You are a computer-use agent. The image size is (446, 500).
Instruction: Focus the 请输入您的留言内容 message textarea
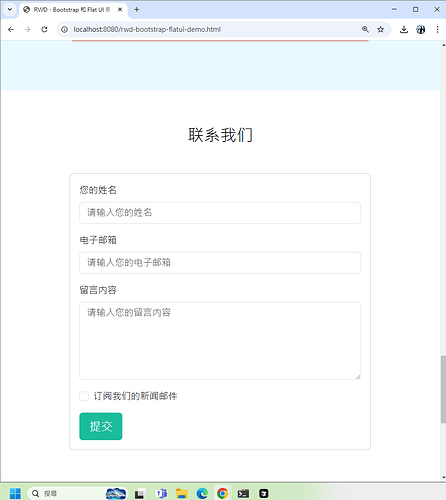(220, 341)
